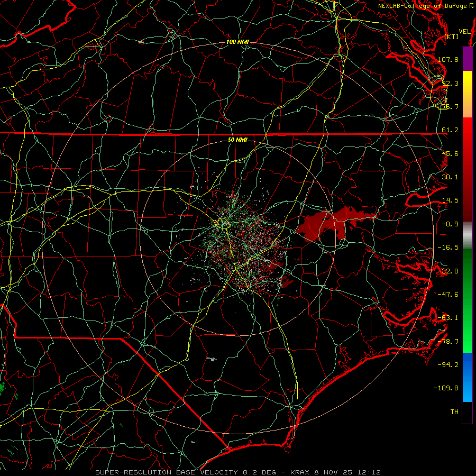Pick the purple segment of the velocity scale
The height and width of the screenshot is (476, 476).
pyautogui.click(x=467, y=59)
